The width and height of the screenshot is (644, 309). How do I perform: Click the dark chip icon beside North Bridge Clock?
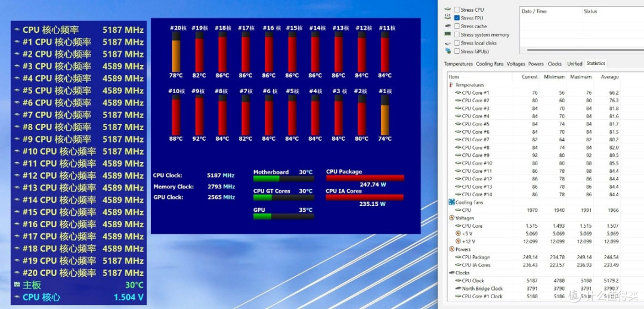tap(458, 289)
